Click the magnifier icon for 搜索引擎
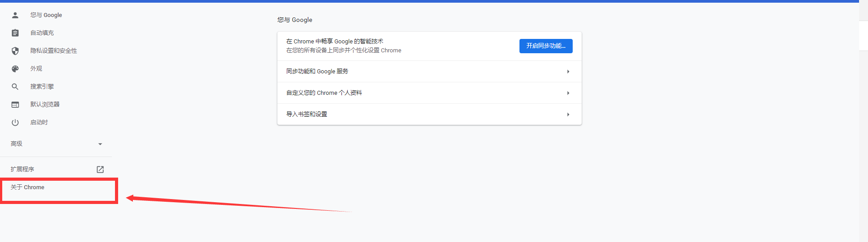Screen dimensions: 868x242 point(15,87)
